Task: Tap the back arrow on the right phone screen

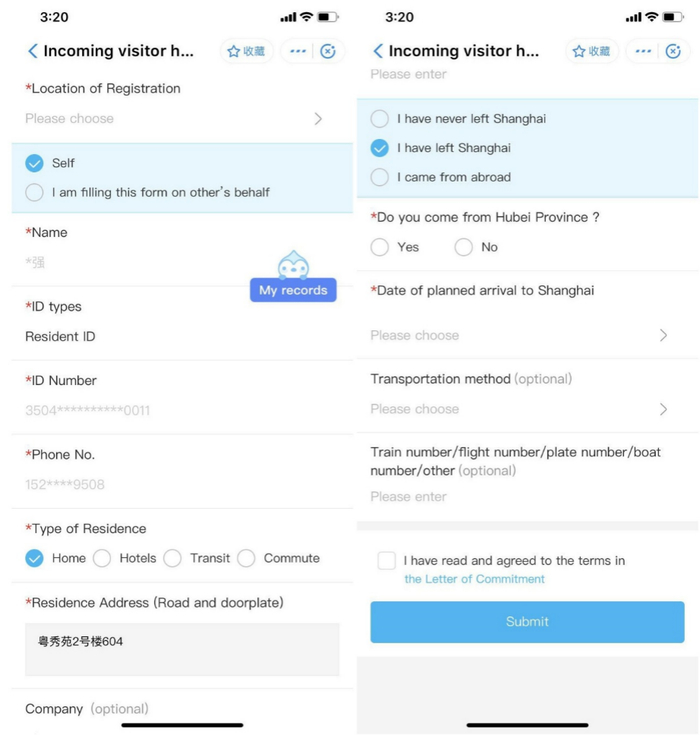Action: pos(378,51)
